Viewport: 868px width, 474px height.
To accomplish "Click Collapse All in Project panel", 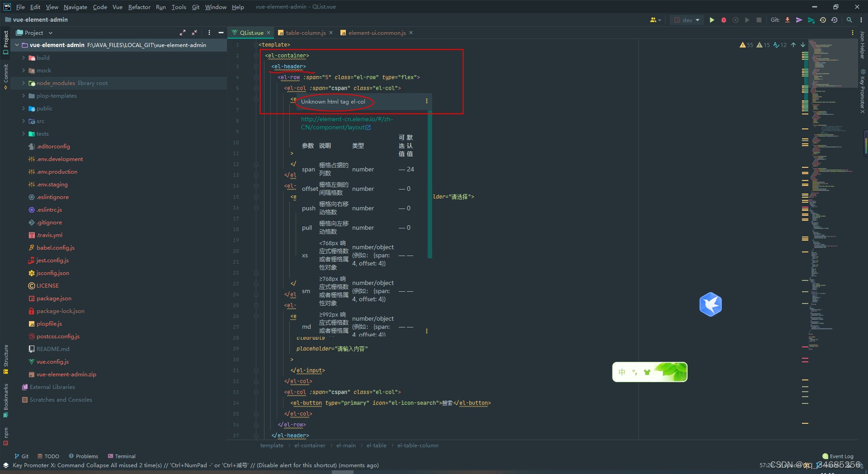I will 194,33.
